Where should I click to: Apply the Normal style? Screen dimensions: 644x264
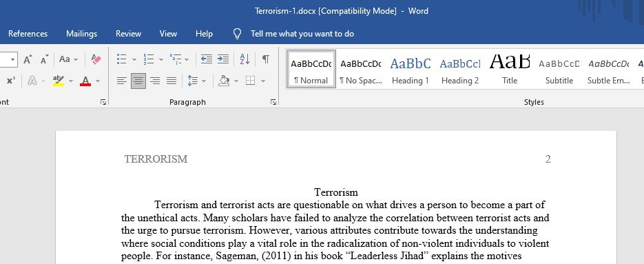click(311, 69)
